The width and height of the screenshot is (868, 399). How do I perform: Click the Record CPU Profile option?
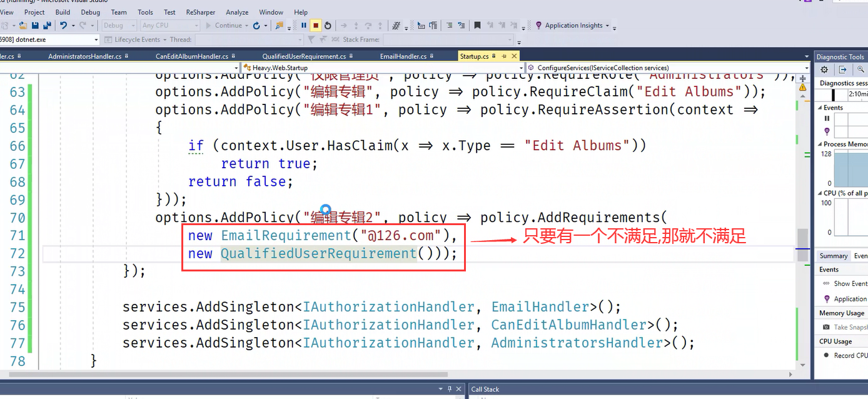pyautogui.click(x=850, y=355)
